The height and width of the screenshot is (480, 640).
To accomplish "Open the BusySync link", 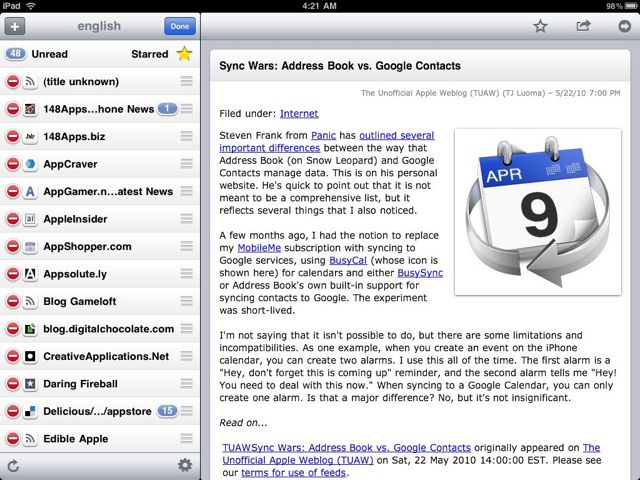I will coord(420,273).
